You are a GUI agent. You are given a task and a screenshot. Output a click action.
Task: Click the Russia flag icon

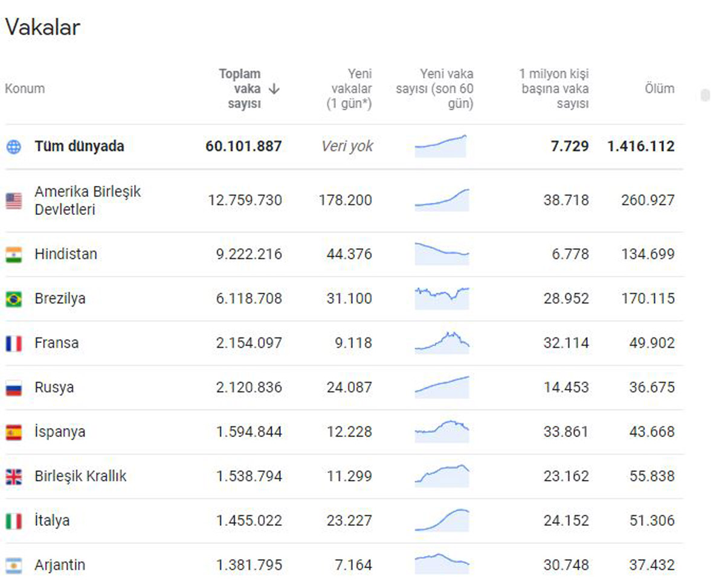pos(14,388)
